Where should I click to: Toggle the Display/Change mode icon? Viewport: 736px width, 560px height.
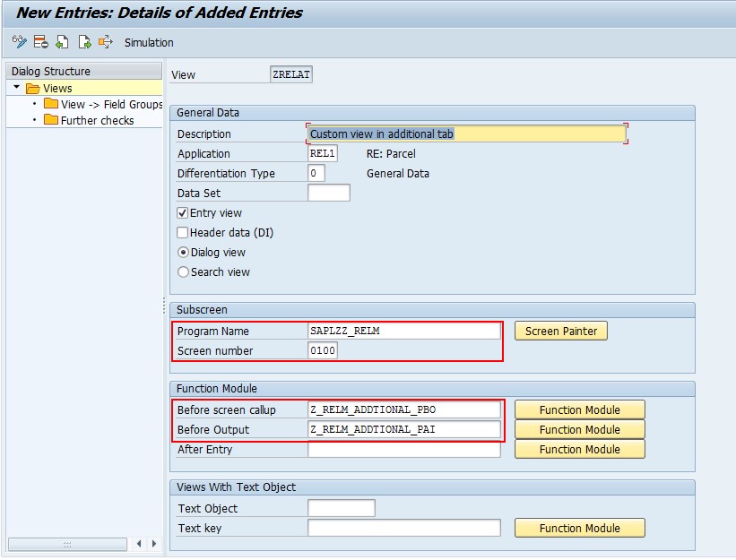(17, 42)
